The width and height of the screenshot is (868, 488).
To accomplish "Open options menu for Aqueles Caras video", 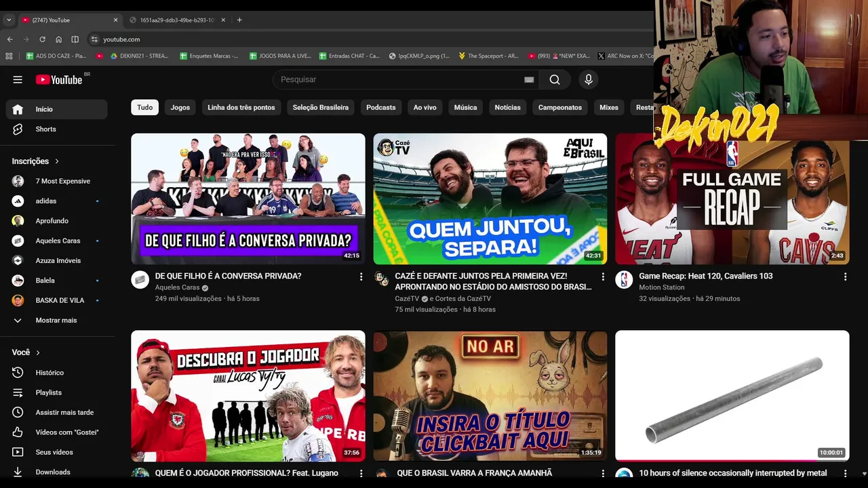I will point(361,277).
